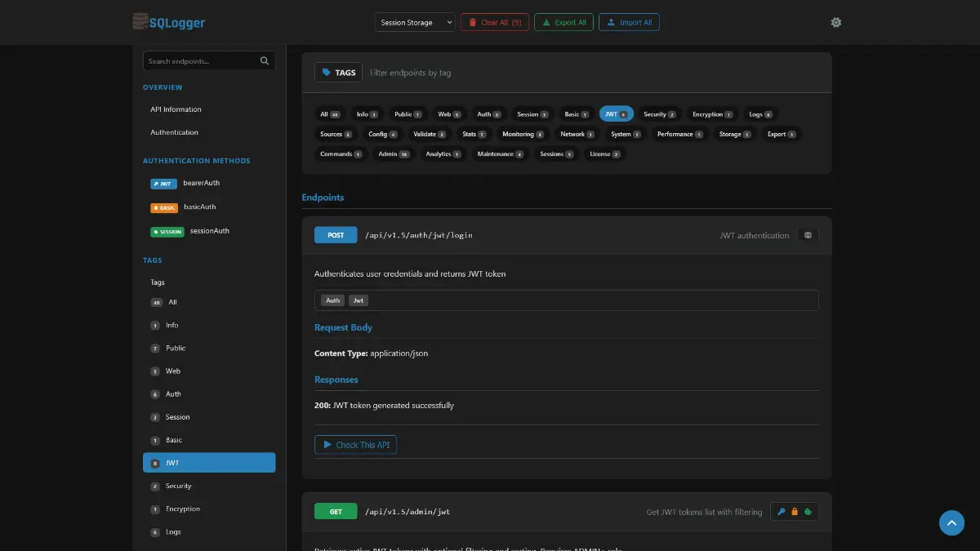Click the Export All button
Screen dimensions: 980x551
click(563, 22)
